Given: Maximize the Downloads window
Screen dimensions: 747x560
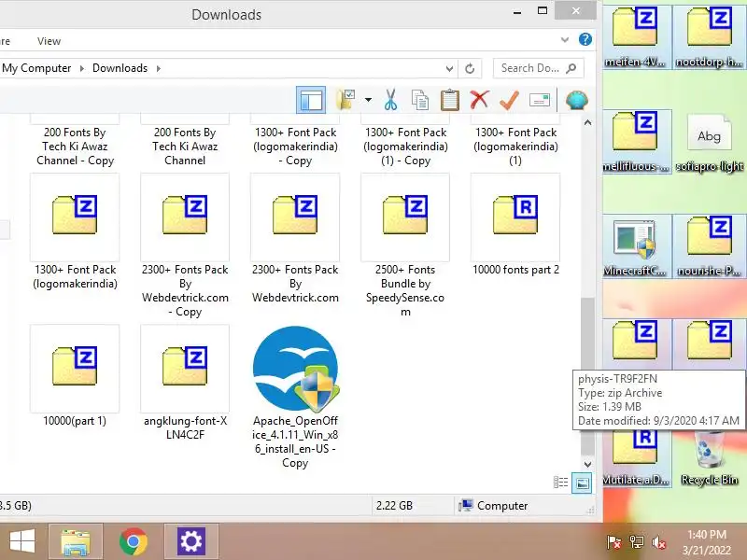Looking at the screenshot, I should pos(543,10).
